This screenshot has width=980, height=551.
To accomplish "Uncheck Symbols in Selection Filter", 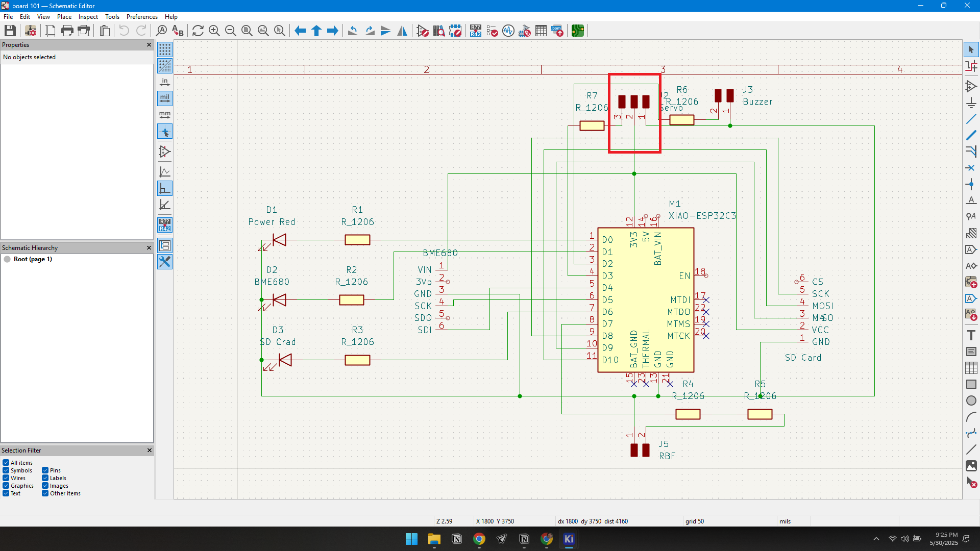I will [x=6, y=470].
